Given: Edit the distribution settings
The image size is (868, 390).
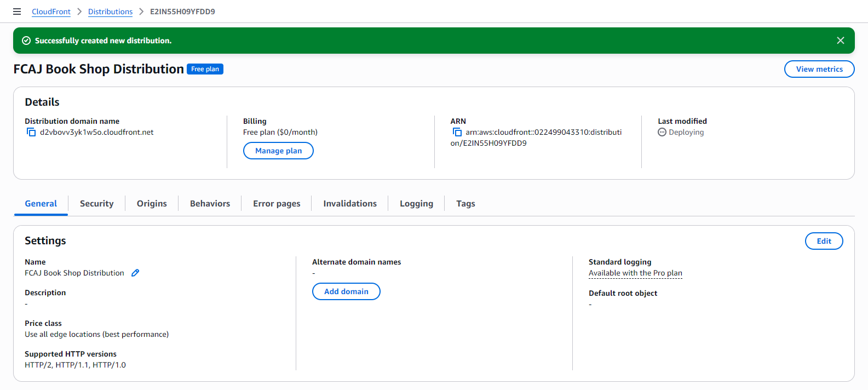Looking at the screenshot, I should tap(824, 241).
